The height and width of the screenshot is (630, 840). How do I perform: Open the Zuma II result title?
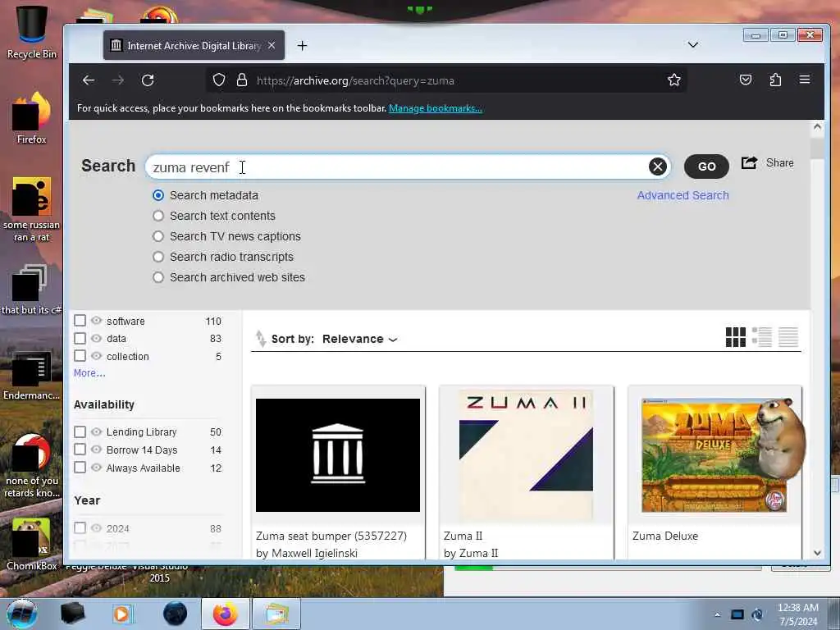pyautogui.click(x=463, y=536)
